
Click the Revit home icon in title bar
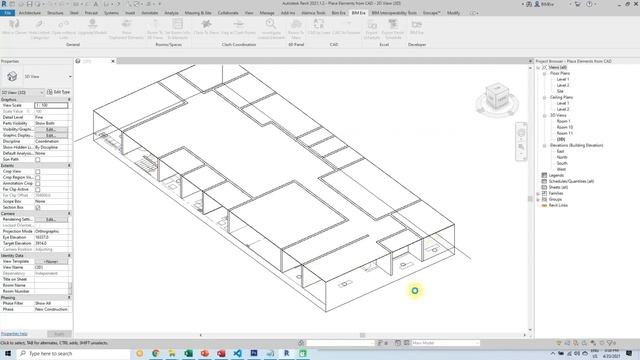[4, 4]
